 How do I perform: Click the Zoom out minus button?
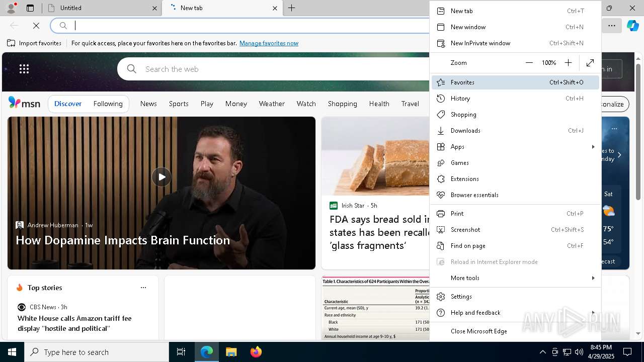(529, 63)
